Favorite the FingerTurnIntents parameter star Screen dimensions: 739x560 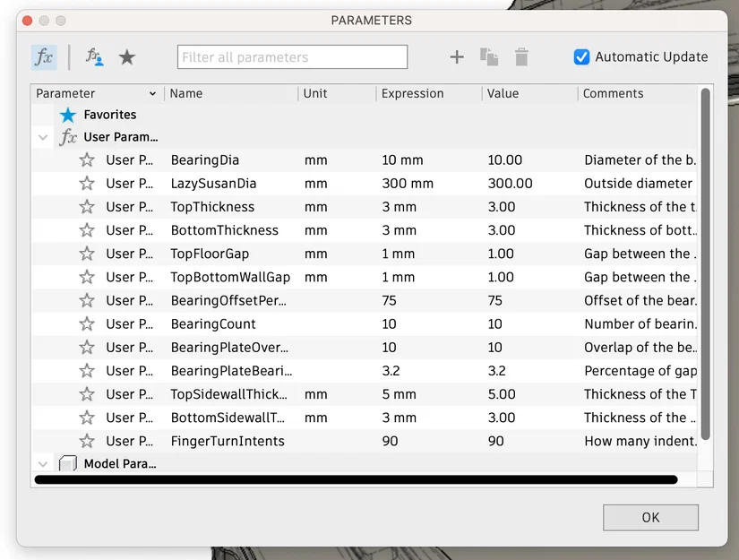[87, 441]
